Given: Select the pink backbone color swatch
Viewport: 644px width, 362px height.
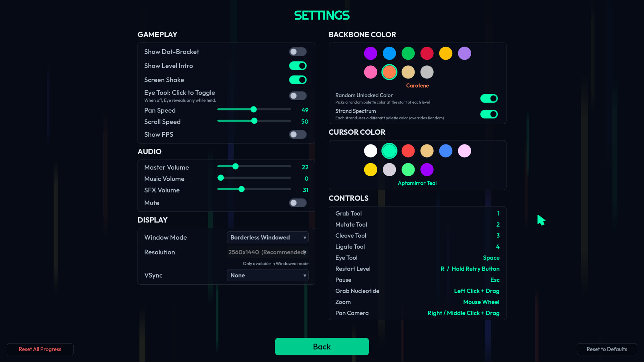Looking at the screenshot, I should [371, 72].
